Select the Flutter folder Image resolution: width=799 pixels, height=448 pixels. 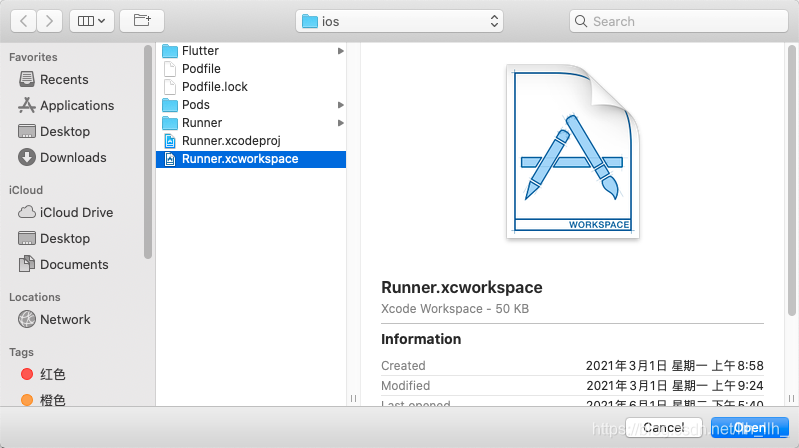point(190,51)
